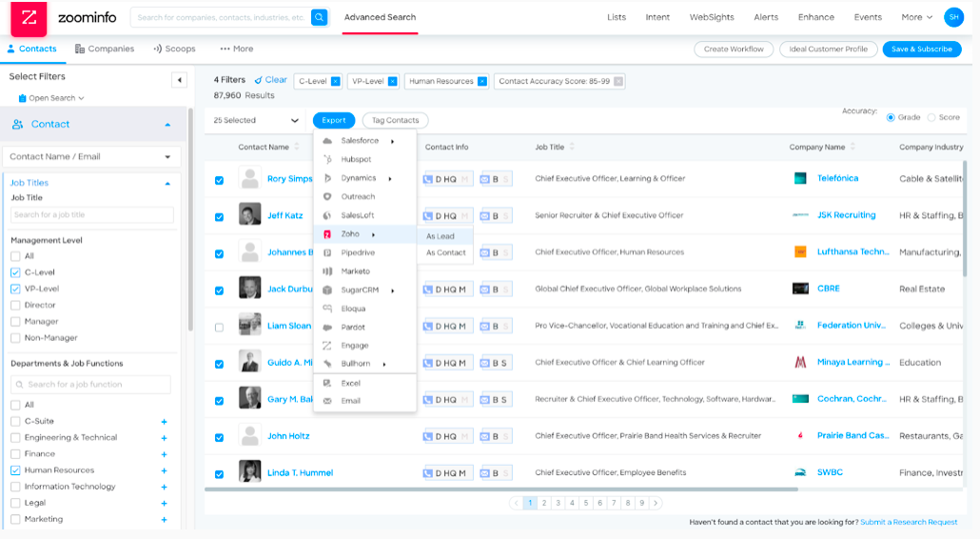The image size is (980, 539).
Task: Click the Create Workflow button
Action: [x=734, y=49]
